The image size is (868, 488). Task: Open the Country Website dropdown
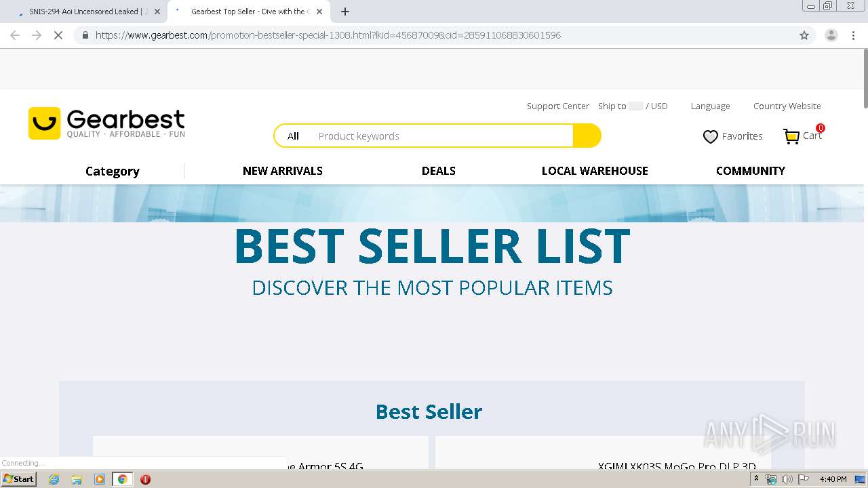tap(787, 106)
